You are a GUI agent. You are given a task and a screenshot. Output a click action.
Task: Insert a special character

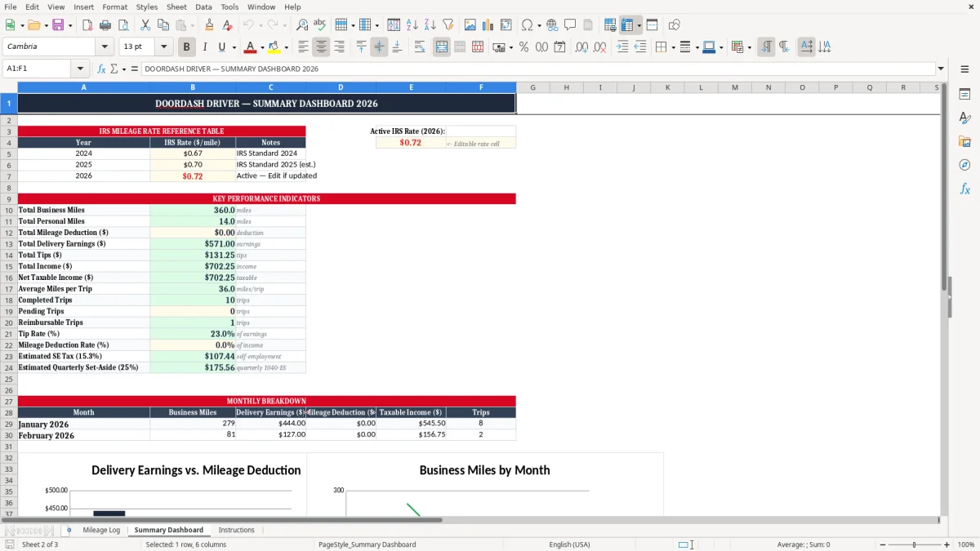(527, 25)
